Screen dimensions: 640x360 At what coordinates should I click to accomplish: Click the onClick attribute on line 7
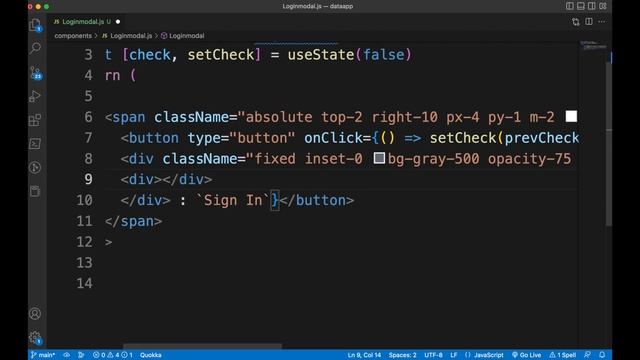point(333,138)
